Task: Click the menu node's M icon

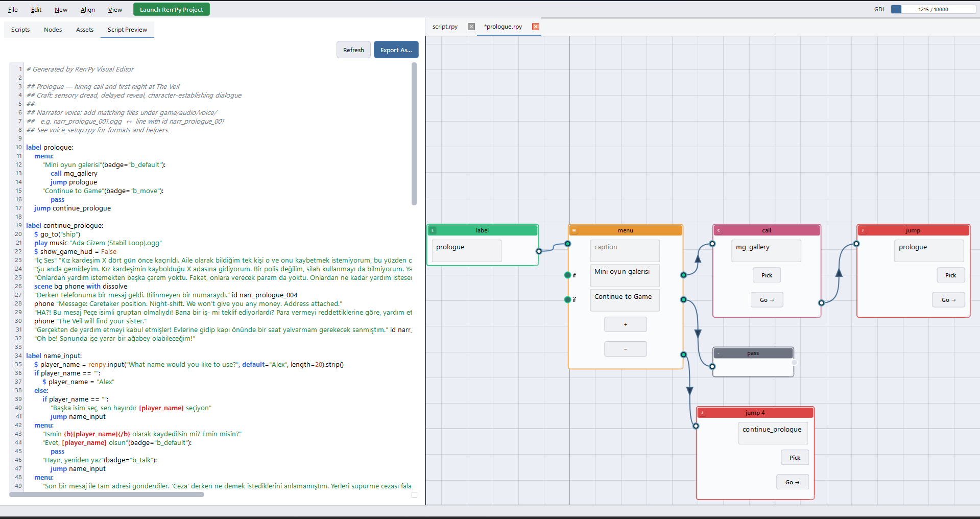Action: pos(573,230)
